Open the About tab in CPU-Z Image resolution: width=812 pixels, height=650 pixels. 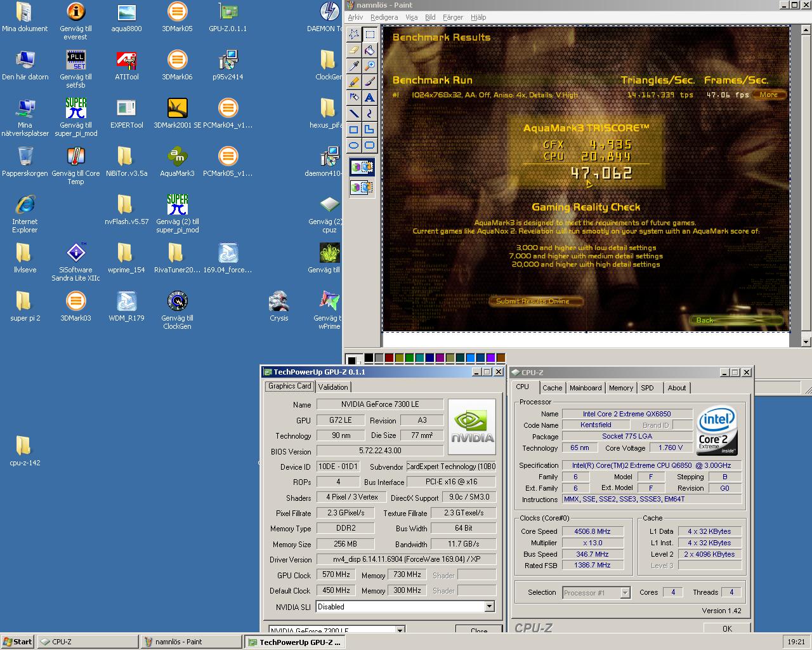[x=677, y=388]
